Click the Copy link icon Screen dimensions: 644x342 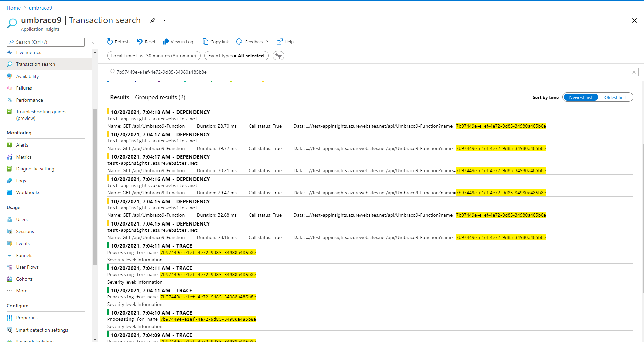(205, 42)
